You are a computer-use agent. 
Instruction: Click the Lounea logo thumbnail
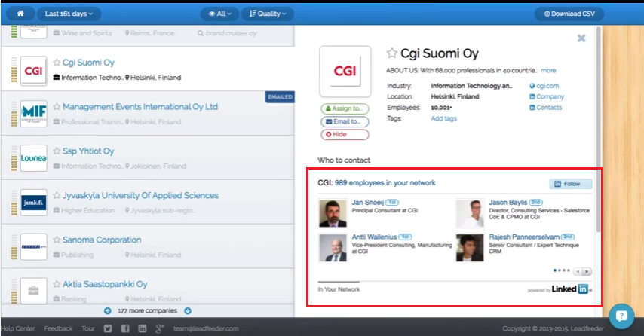tap(34, 158)
